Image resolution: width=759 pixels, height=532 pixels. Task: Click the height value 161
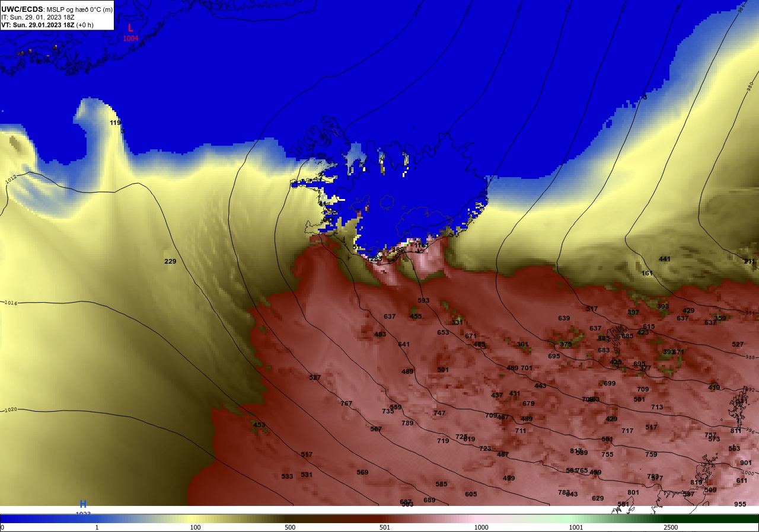(647, 273)
